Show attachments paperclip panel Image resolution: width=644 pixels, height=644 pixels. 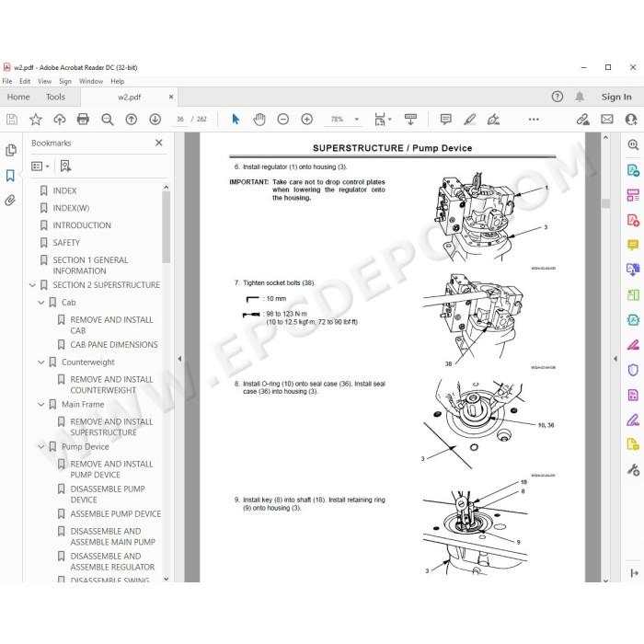click(10, 200)
